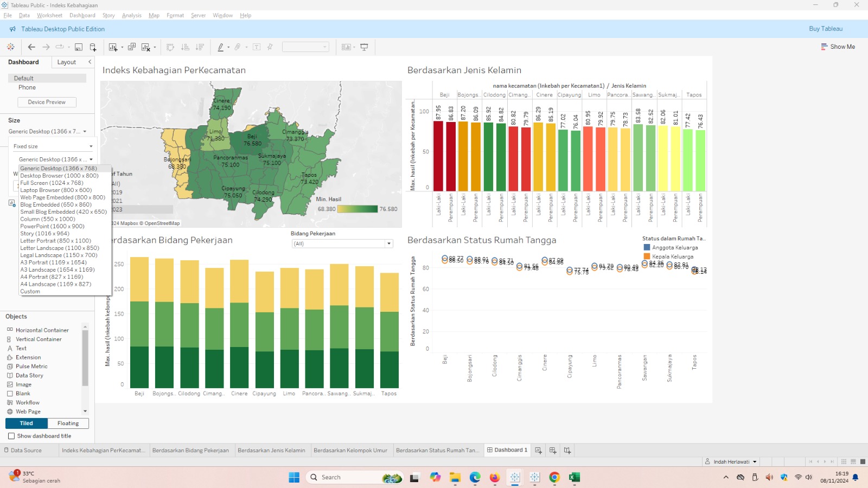Screen dimensions: 868x488
Task: Select the Web Page object
Action: (x=28, y=412)
